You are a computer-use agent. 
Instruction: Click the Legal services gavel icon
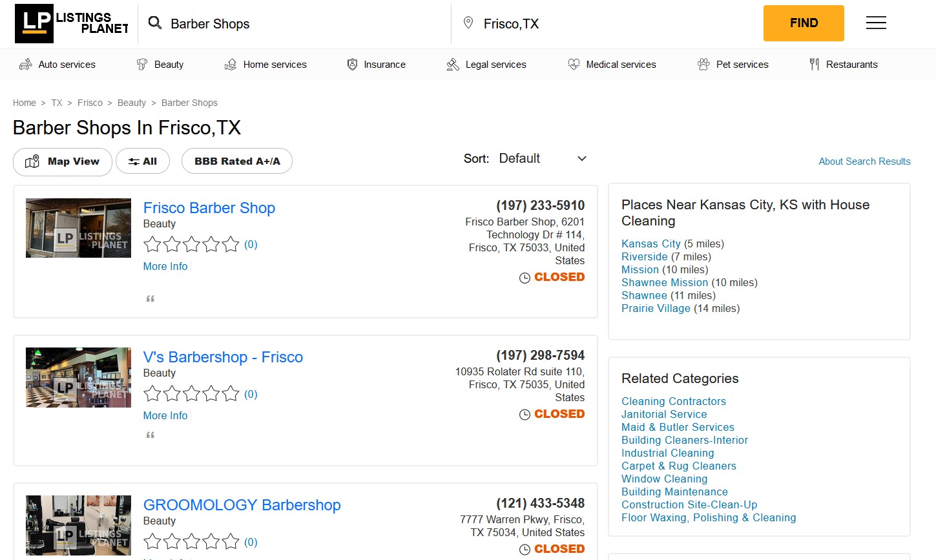click(453, 65)
